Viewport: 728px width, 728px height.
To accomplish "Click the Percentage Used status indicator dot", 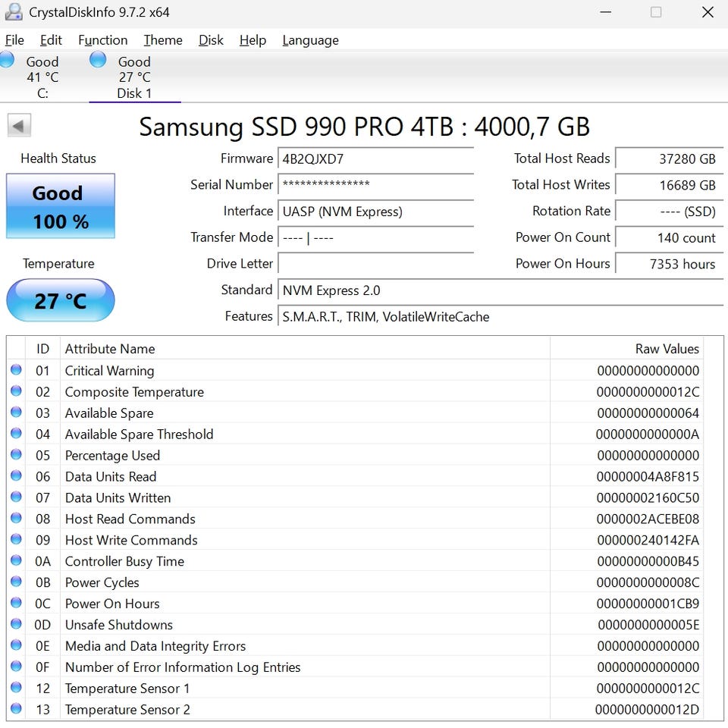I will click(16, 455).
